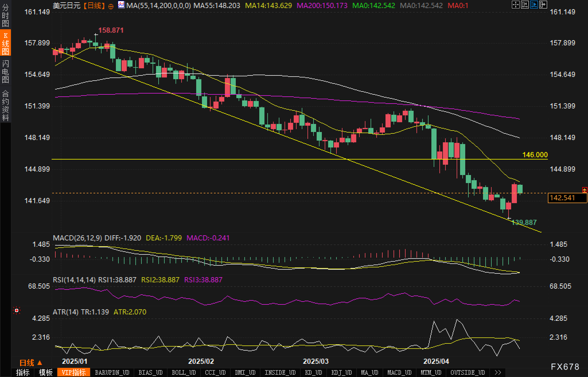Click the crosshair cursor icon at top right
Screen dimensions: 588x377
tap(515, 5)
